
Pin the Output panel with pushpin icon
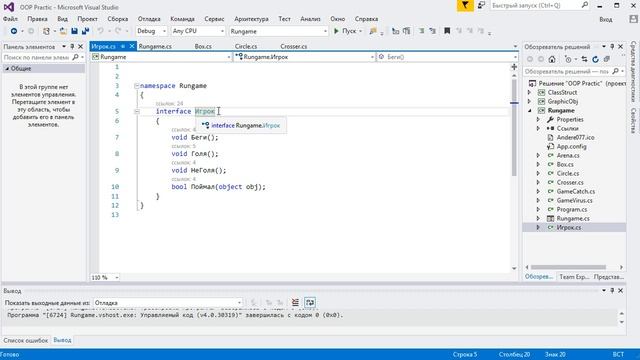[x=612, y=291]
